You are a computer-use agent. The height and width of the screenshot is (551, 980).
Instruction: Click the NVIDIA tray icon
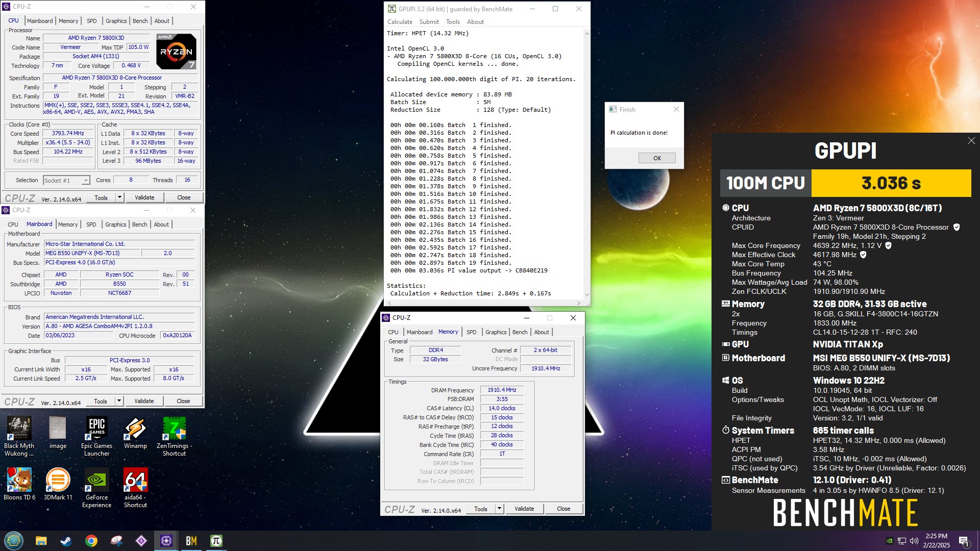(889, 541)
